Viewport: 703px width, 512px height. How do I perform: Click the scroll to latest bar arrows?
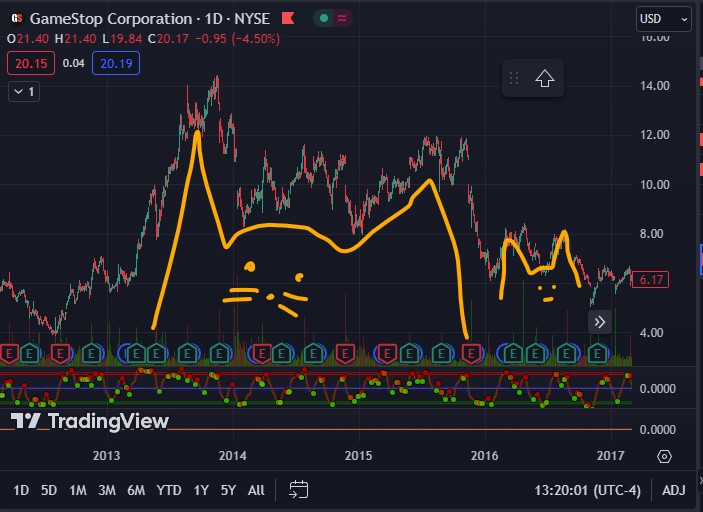(x=599, y=321)
